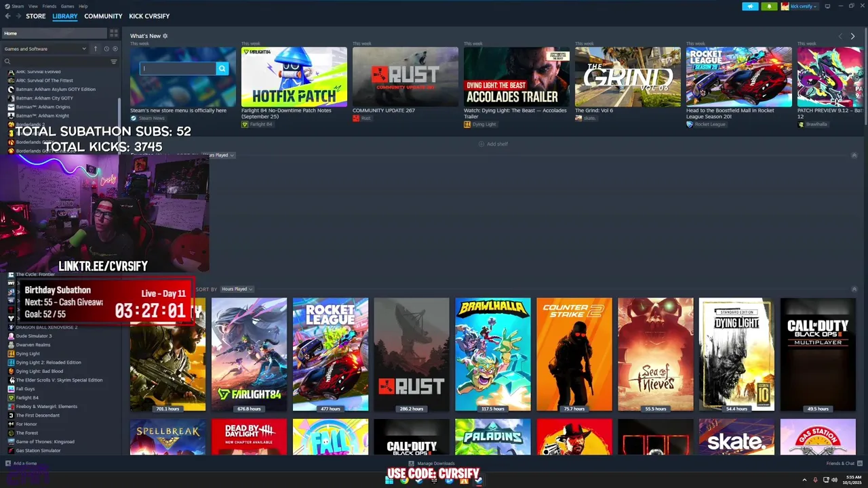Switch to the COMMUNITY tab
Screen dimensions: 868x488
[103, 16]
